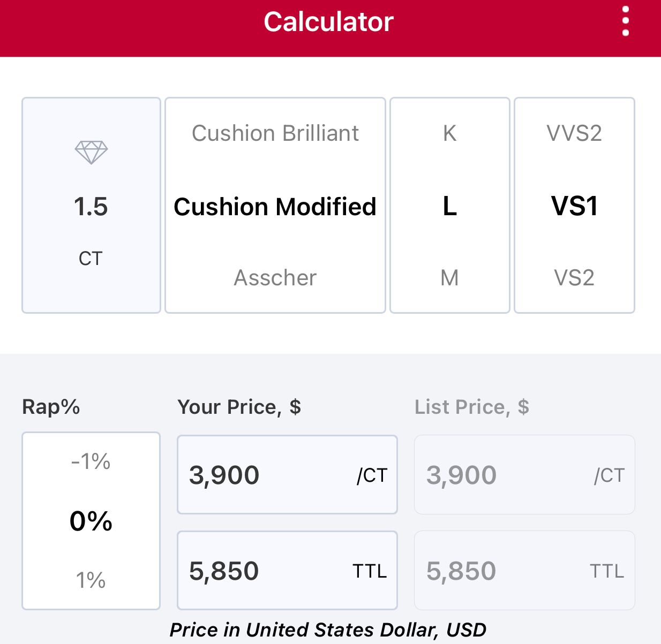
Task: Tap the selected Cushion Modified shape
Action: [x=275, y=207]
